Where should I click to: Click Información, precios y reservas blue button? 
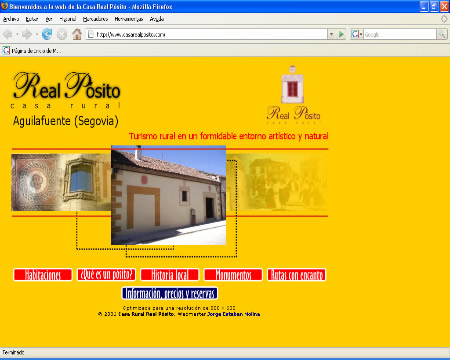[x=170, y=293]
